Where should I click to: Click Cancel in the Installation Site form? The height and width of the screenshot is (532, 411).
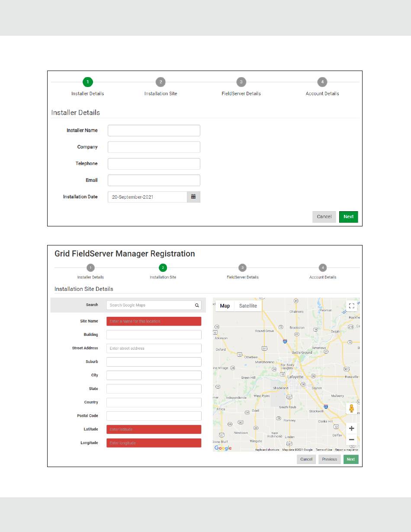(306, 459)
